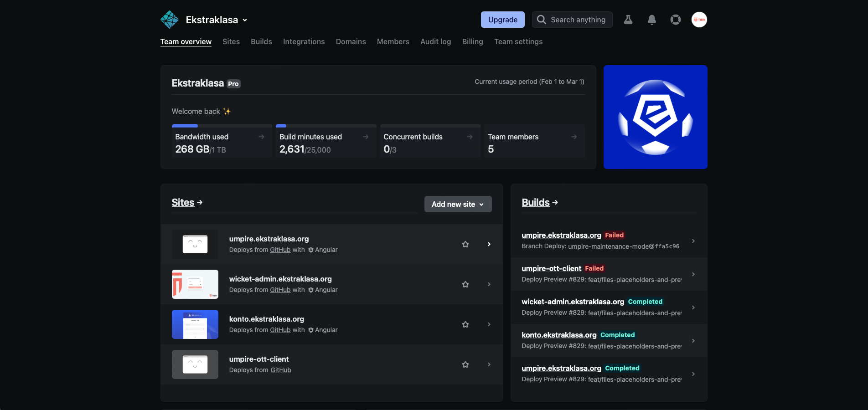Open the Labs flask icon

628,20
